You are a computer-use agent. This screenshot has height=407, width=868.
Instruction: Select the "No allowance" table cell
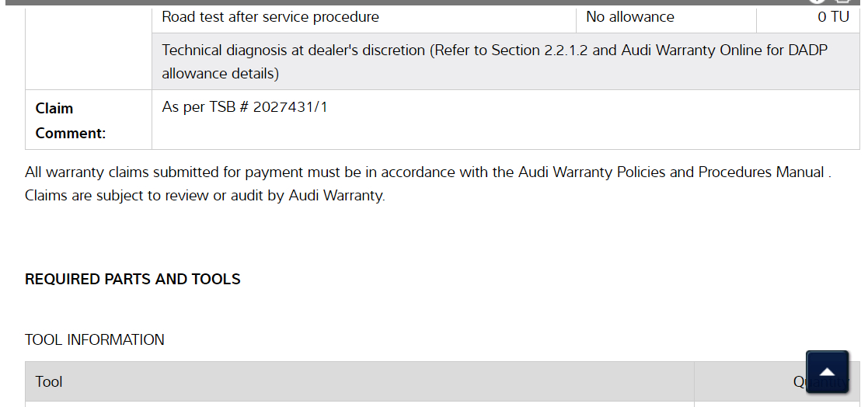pos(630,17)
